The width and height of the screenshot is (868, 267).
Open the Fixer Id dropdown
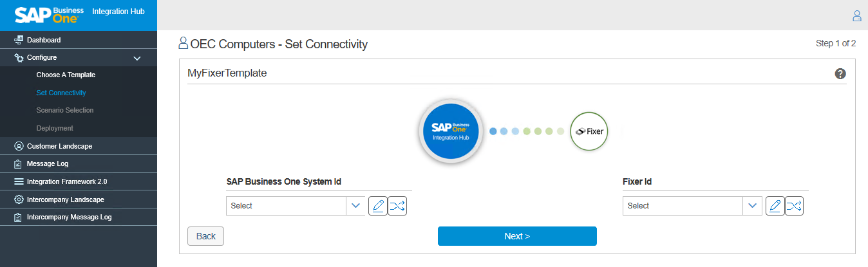pyautogui.click(x=692, y=206)
